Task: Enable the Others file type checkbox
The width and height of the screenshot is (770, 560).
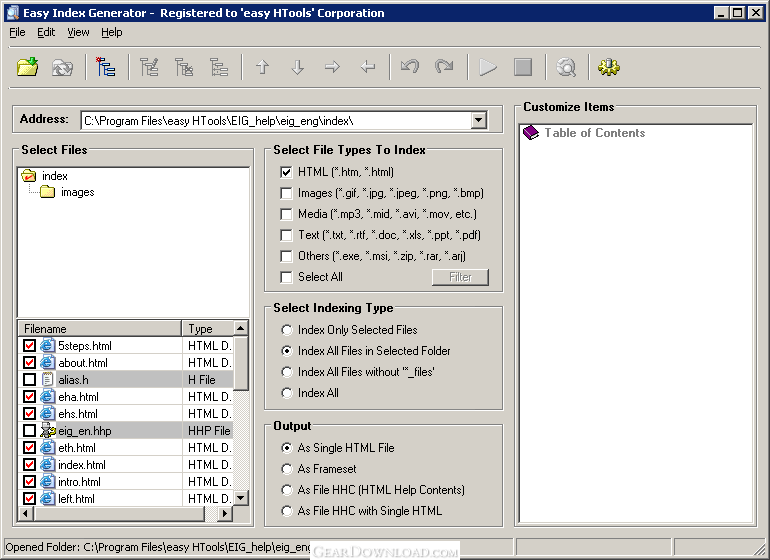Action: pos(286,256)
